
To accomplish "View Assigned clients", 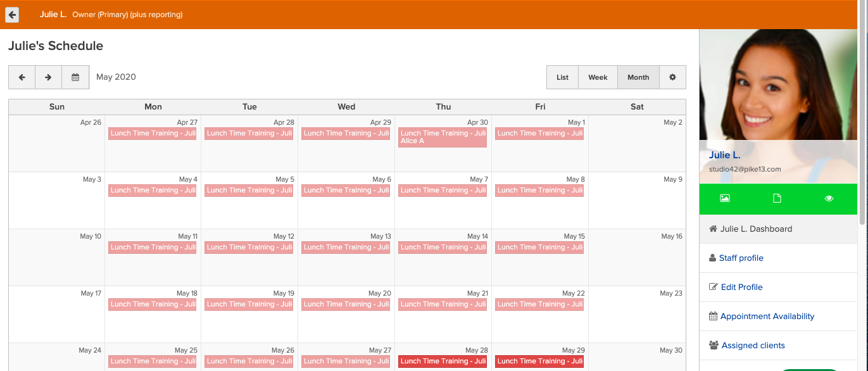I will 752,346.
